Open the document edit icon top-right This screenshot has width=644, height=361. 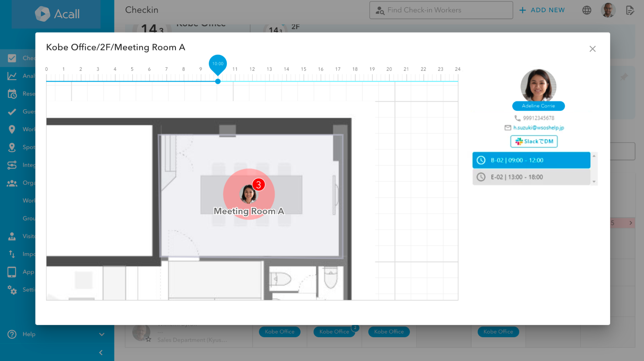point(630,10)
